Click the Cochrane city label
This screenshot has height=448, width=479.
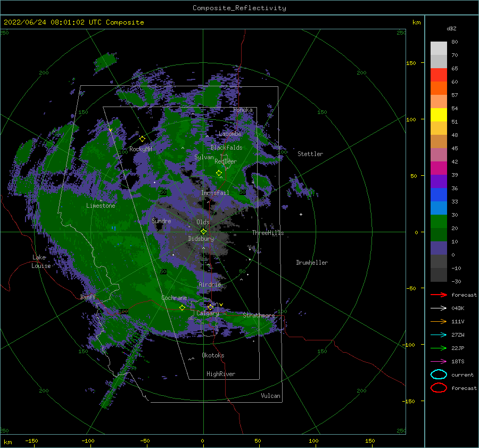[x=174, y=298]
